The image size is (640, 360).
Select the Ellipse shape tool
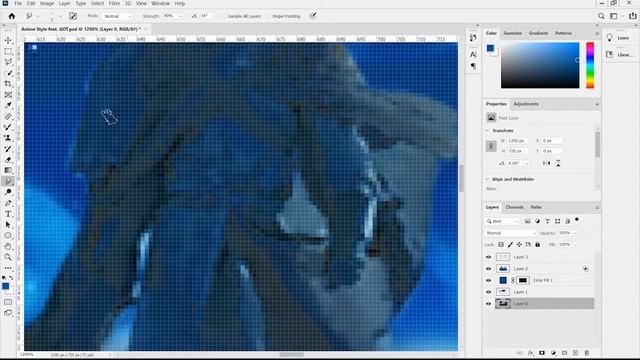click(x=8, y=236)
